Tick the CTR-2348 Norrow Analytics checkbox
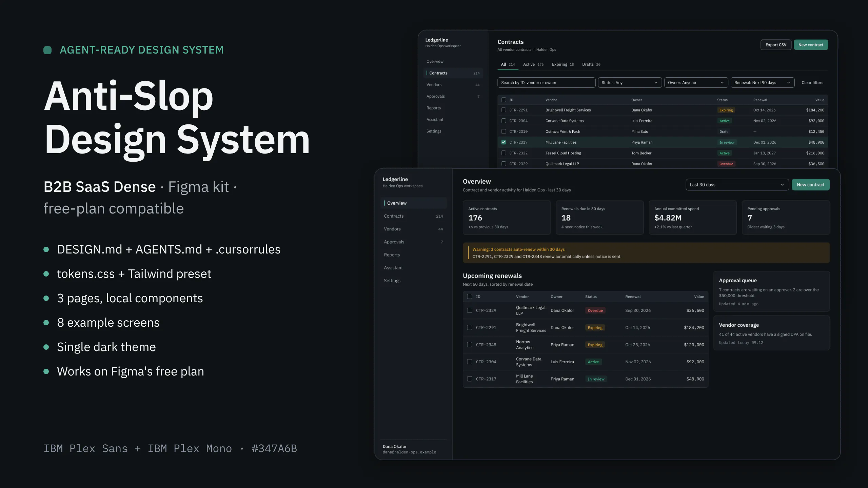Image resolution: width=868 pixels, height=488 pixels. coord(470,344)
